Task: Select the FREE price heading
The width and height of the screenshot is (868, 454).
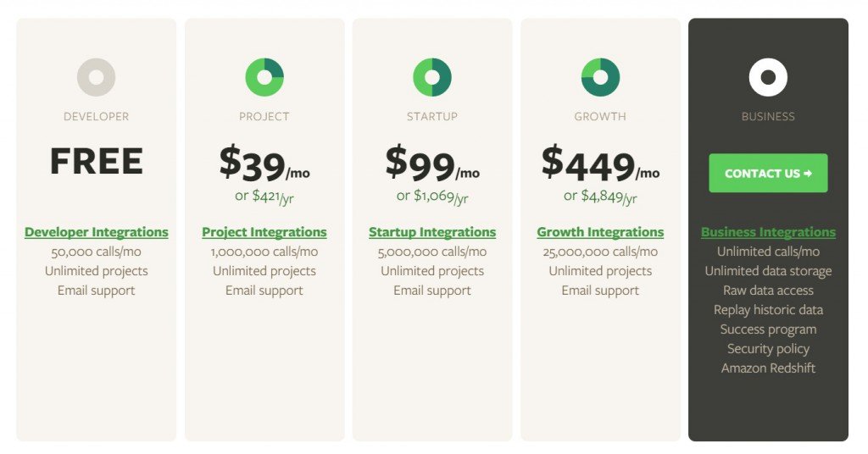Action: tap(97, 162)
